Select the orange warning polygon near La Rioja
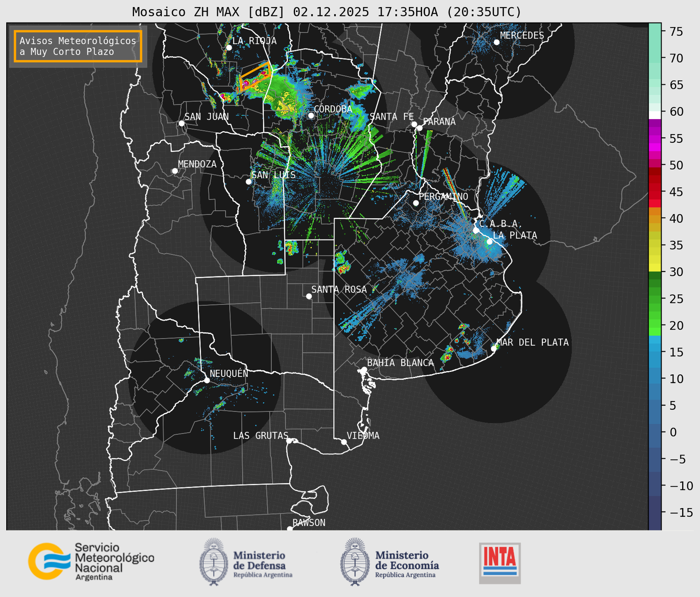700x597 pixels. (x=255, y=76)
